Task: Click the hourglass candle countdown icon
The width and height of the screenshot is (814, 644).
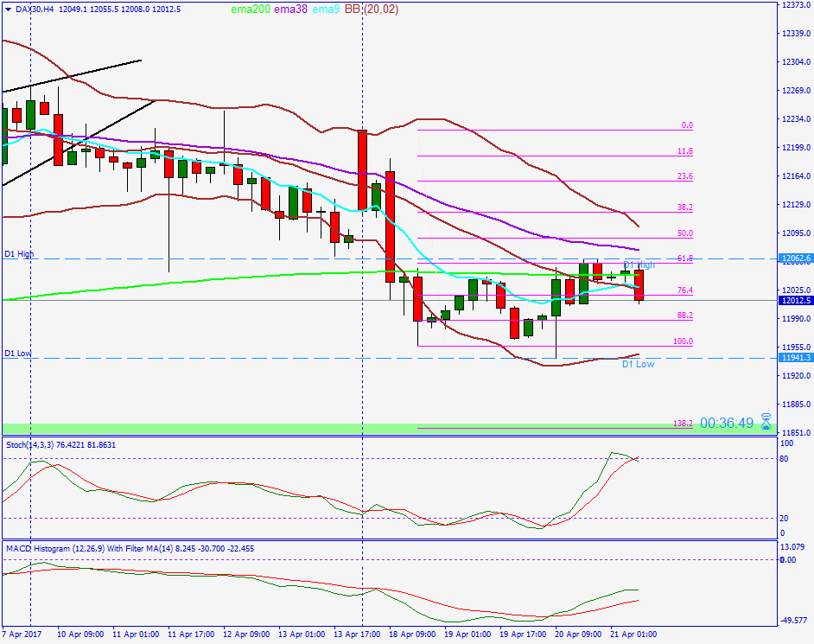Action: (x=766, y=423)
